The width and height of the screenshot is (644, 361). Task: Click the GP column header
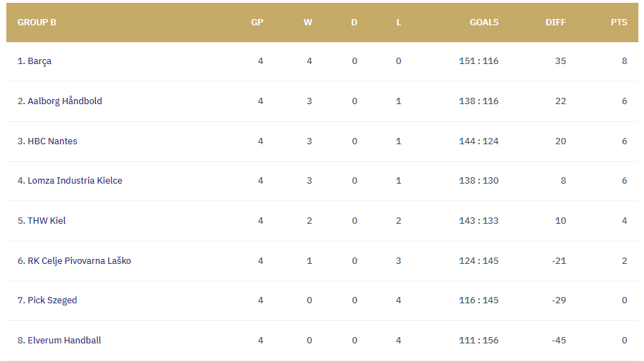coord(257,23)
